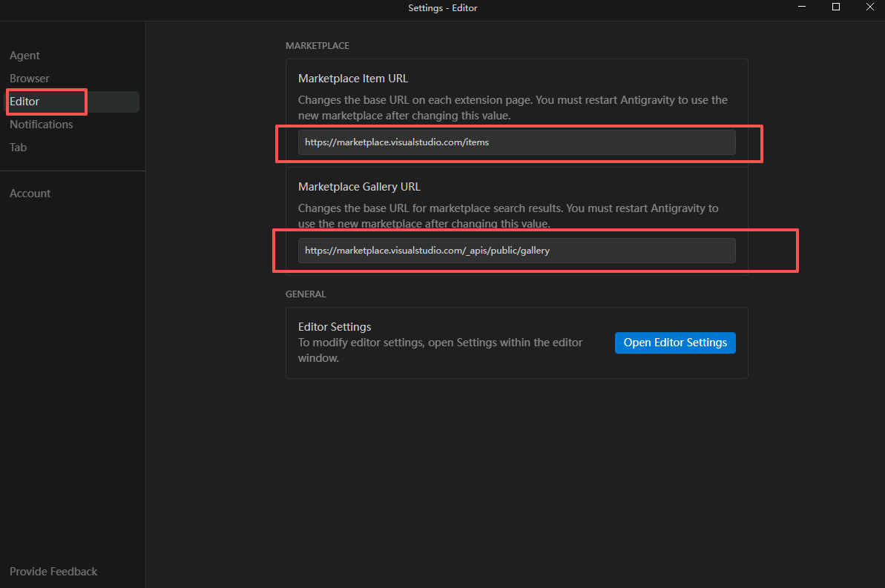Click the Marketplace Gallery URL input field

tap(516, 250)
